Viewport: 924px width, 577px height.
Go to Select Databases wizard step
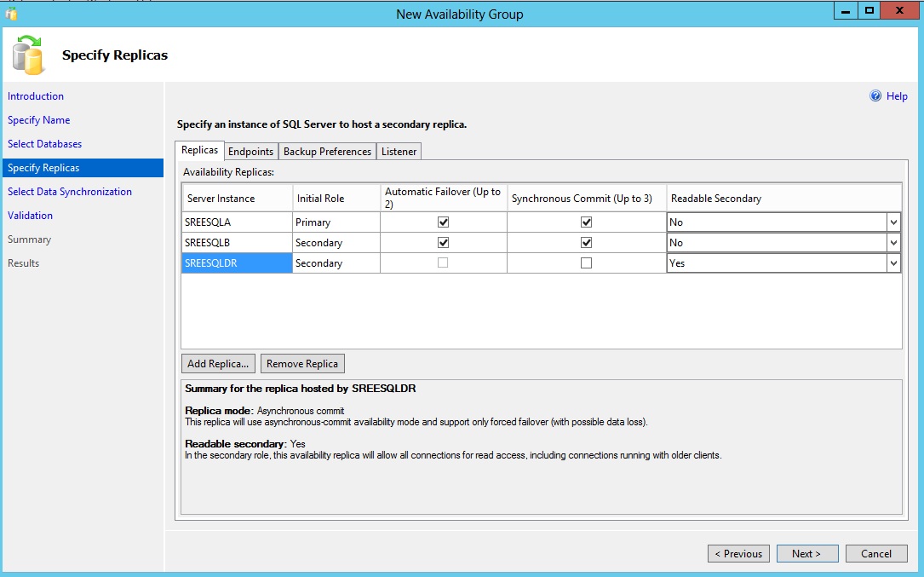click(45, 144)
